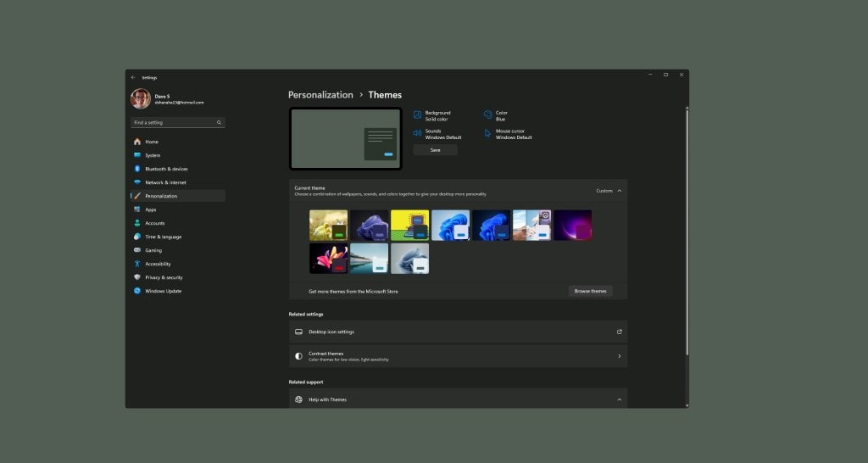Viewport: 868px width, 463px height.
Task: Go to Bluetooth & devices
Action: (x=178, y=169)
